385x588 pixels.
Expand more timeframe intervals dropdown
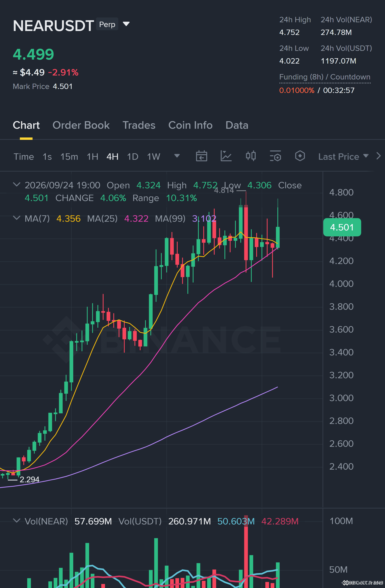coord(177,156)
